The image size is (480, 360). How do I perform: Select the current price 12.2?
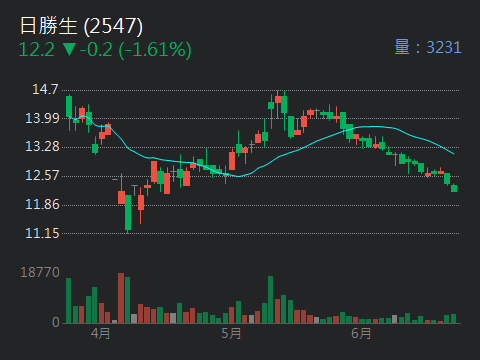36,49
